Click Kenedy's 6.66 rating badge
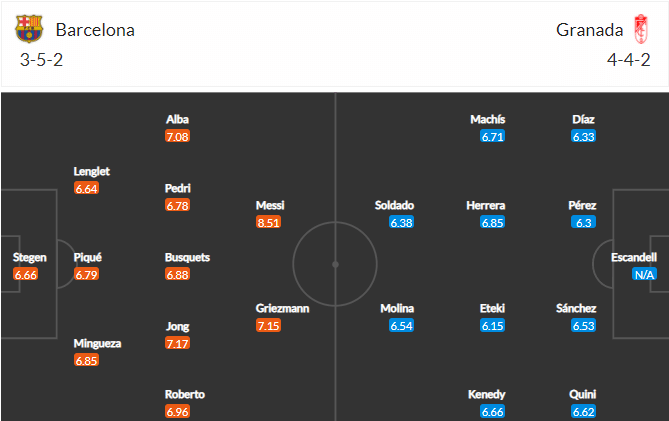Viewport: 669px width, 421px height. (492, 412)
